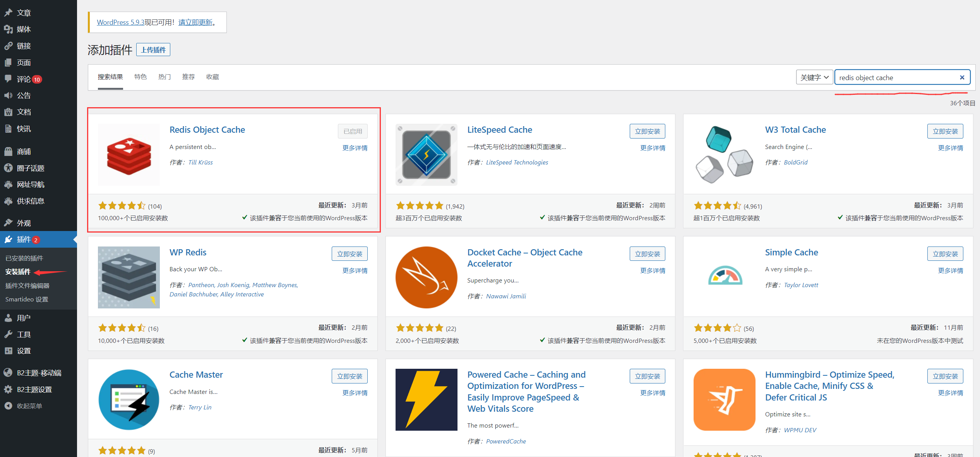Click the 请立即更新 WordPress update link
The image size is (980, 457).
pyautogui.click(x=195, y=22)
